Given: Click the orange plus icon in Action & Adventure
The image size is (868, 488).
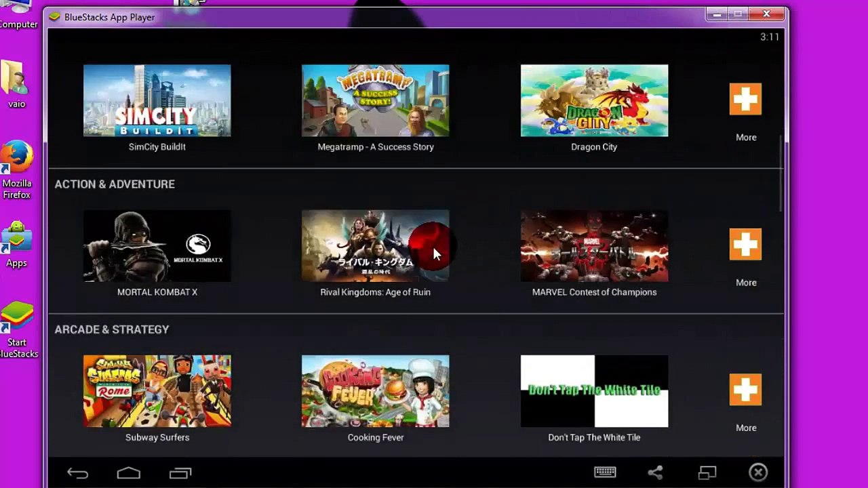Looking at the screenshot, I should pos(745,244).
